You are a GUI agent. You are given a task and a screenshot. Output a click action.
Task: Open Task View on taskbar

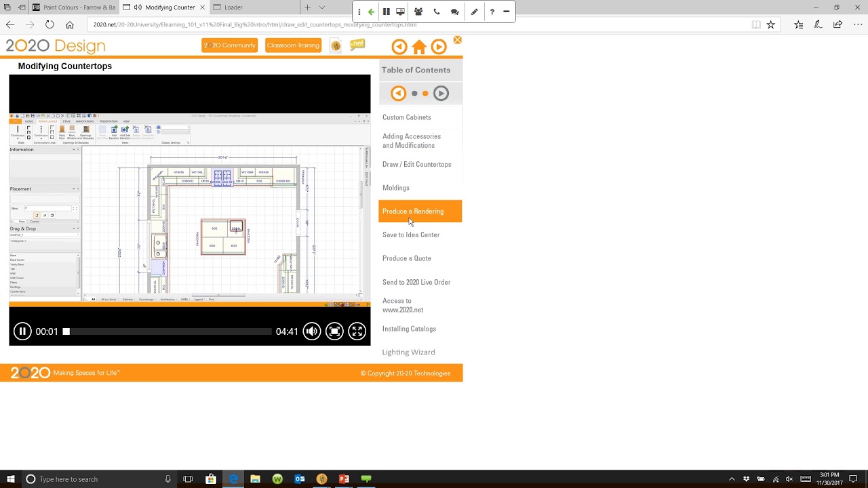188,479
